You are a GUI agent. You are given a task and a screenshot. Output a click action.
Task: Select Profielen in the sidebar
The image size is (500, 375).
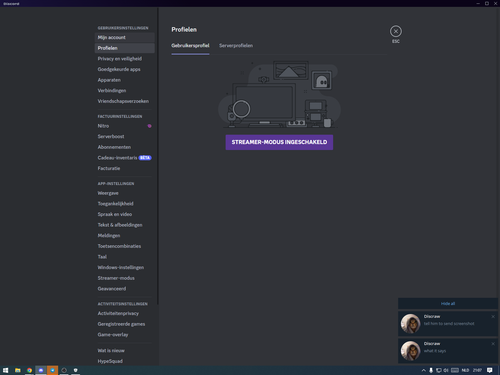click(x=125, y=48)
